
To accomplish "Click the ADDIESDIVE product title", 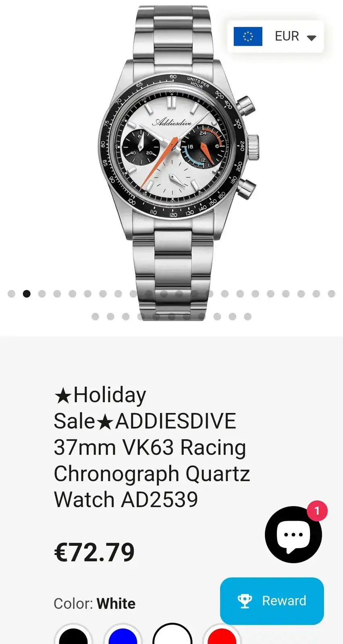I will pyautogui.click(x=152, y=447).
